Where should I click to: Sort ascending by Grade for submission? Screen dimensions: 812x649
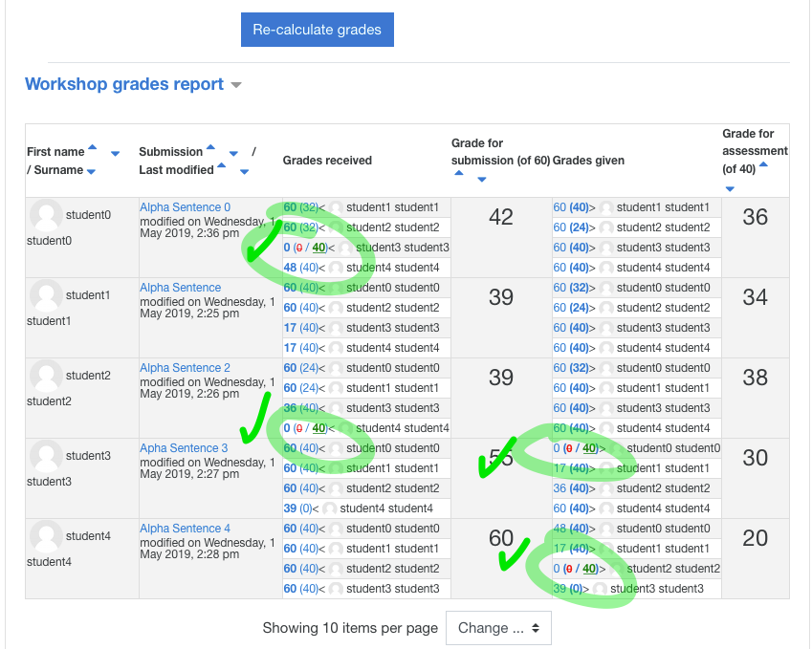459,173
